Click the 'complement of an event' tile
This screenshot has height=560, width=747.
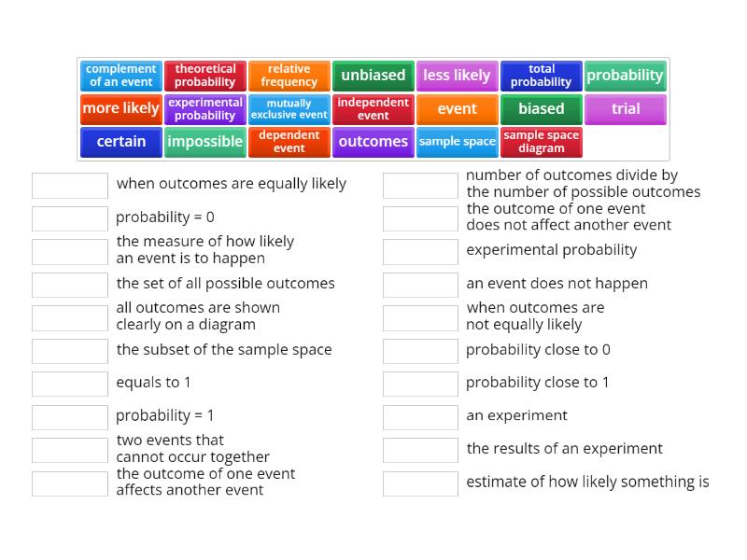(121, 76)
